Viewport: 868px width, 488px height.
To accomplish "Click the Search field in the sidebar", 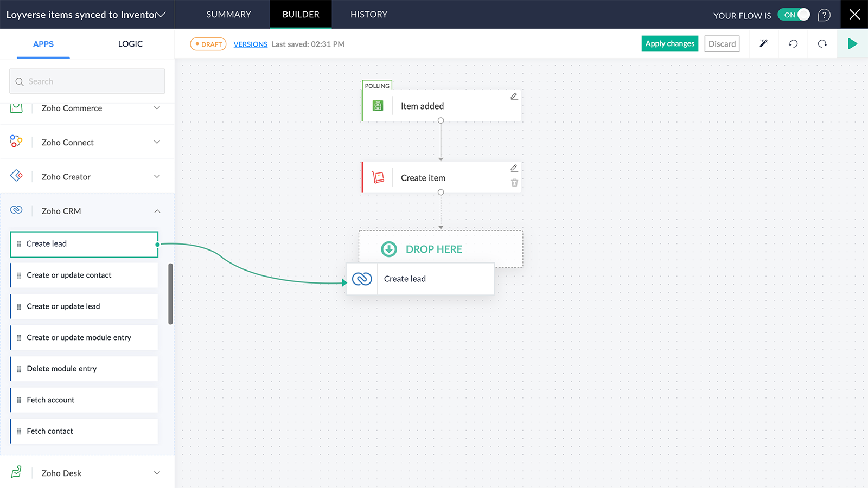I will tap(87, 81).
